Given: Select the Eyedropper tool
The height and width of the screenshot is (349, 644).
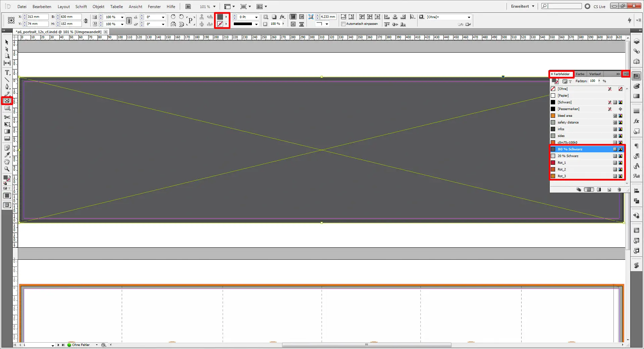Looking at the screenshot, I should tap(7, 155).
